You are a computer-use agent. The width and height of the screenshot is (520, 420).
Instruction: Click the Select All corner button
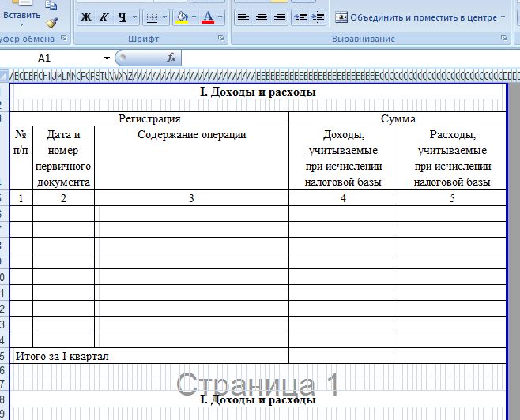click(x=4, y=76)
